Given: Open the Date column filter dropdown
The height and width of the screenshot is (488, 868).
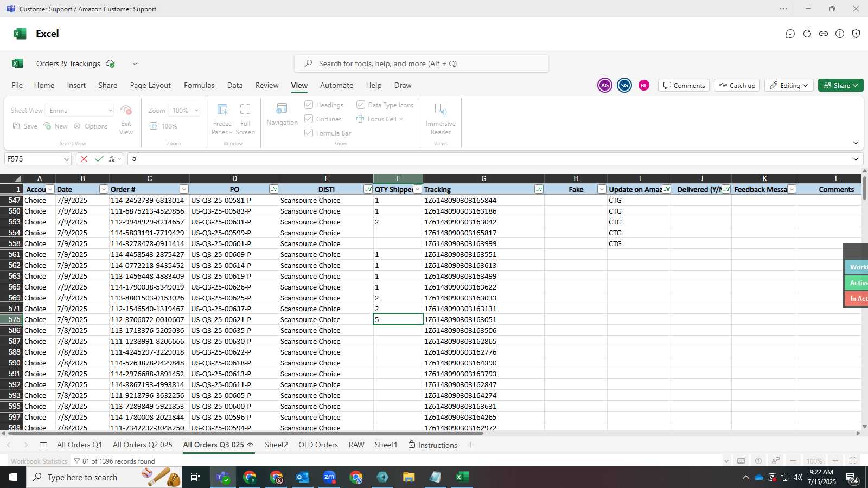Looking at the screenshot, I should [x=104, y=189].
